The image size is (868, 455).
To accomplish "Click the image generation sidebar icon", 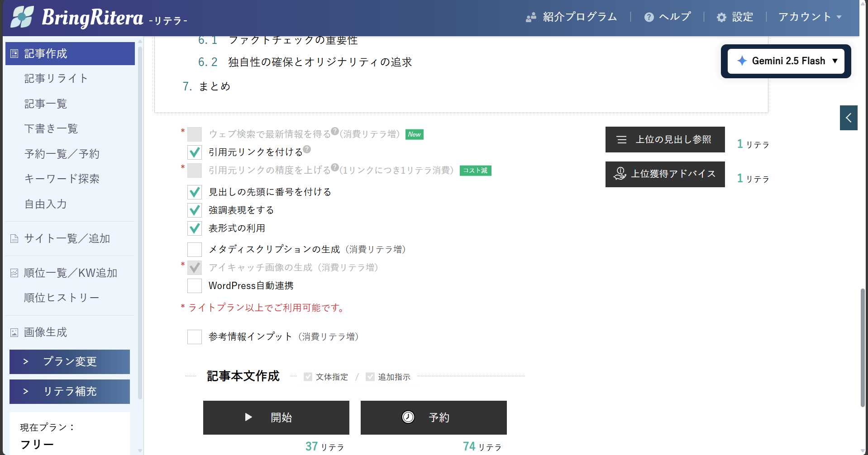I will pos(14,333).
